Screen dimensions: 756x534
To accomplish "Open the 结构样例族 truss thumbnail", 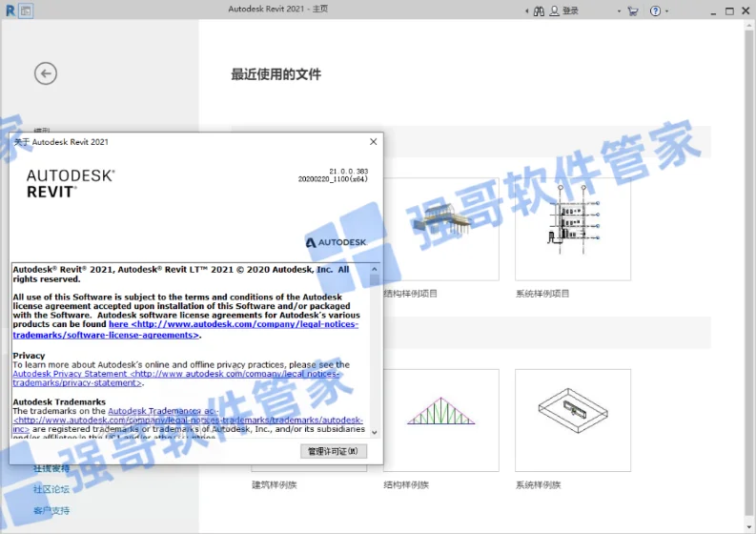I will coord(441,421).
